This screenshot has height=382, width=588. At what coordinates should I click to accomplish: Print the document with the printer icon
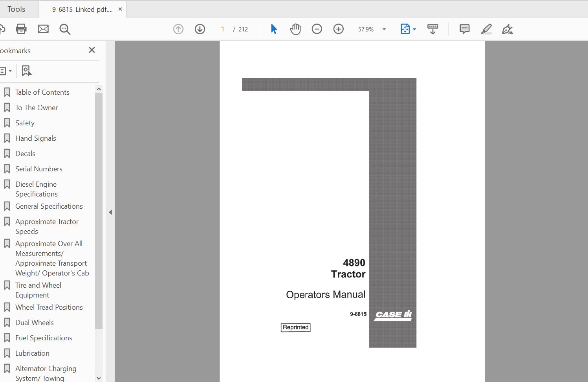(x=21, y=29)
